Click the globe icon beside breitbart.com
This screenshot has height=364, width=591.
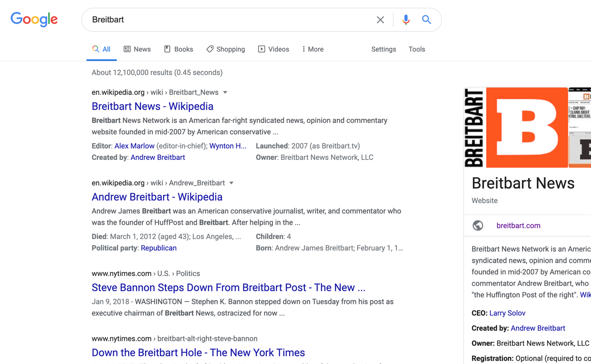tap(478, 225)
